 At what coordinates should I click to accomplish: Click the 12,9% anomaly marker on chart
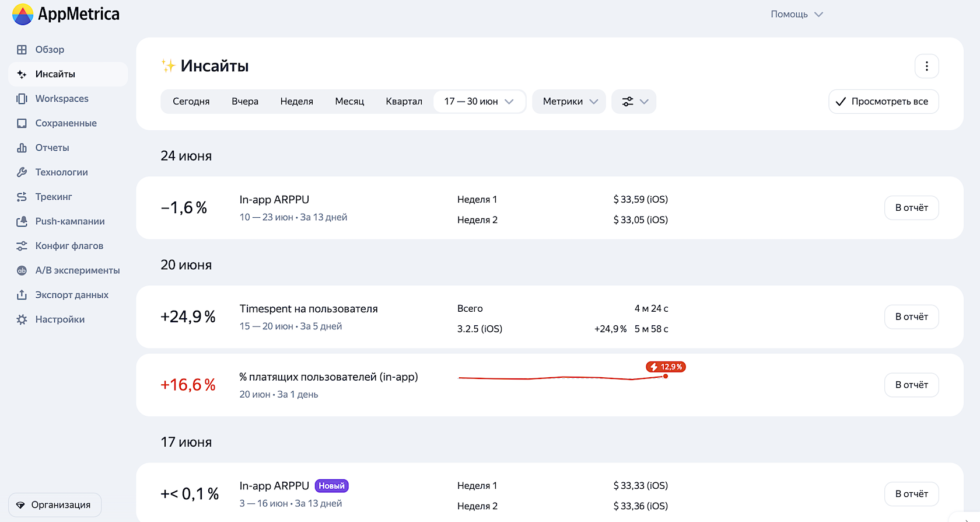click(666, 367)
